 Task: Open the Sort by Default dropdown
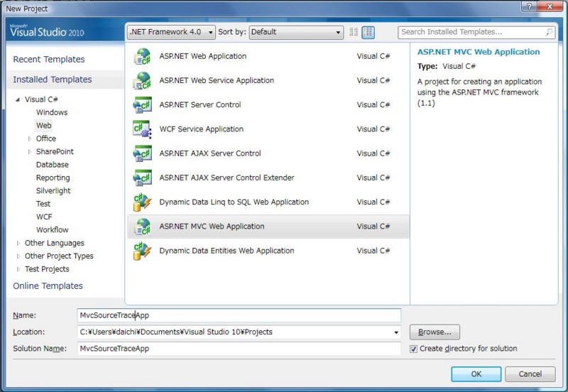pos(296,32)
